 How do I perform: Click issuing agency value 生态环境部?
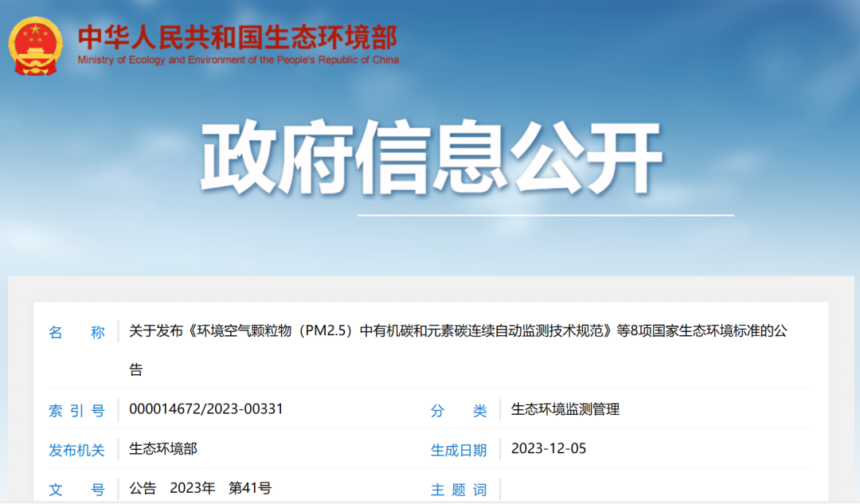[163, 448]
